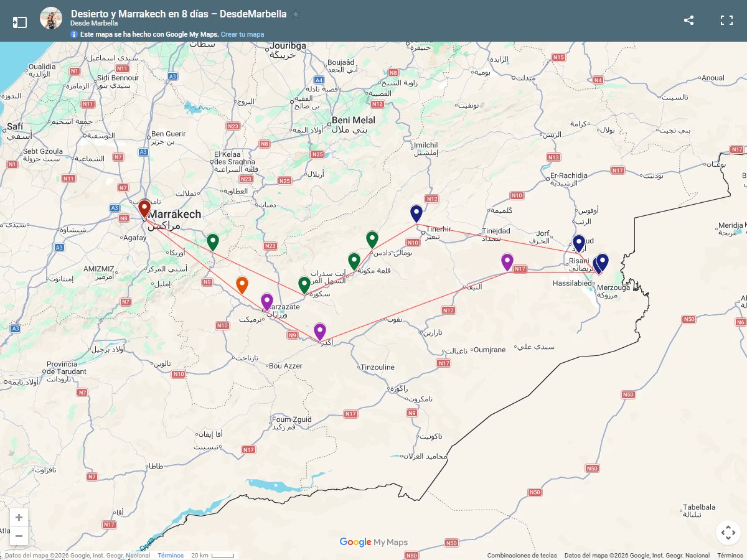The height and width of the screenshot is (560, 747).
Task: Click the 'Bou Azzer' place label
Action: pyautogui.click(x=285, y=366)
